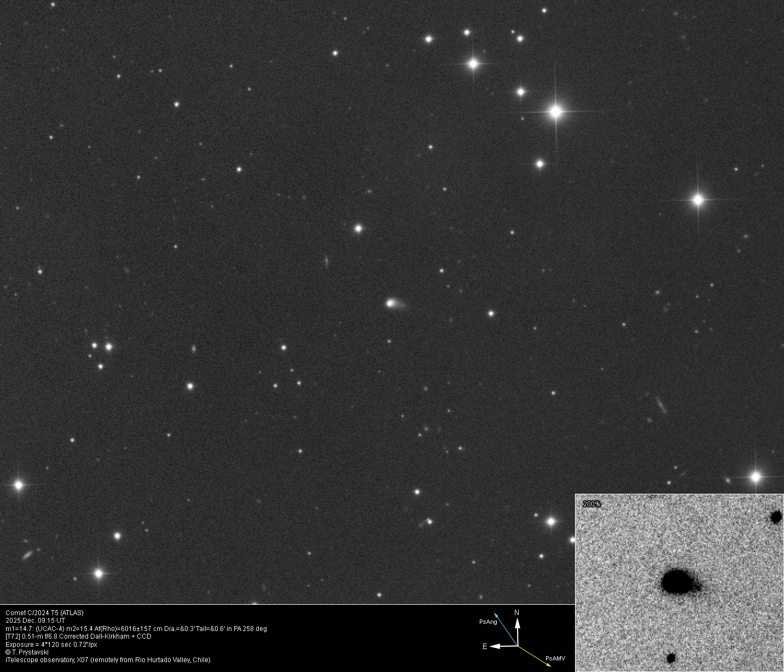Click the [T72] Corrected Dall-Kirkham telescope text
784x672 pixels.
point(78,636)
